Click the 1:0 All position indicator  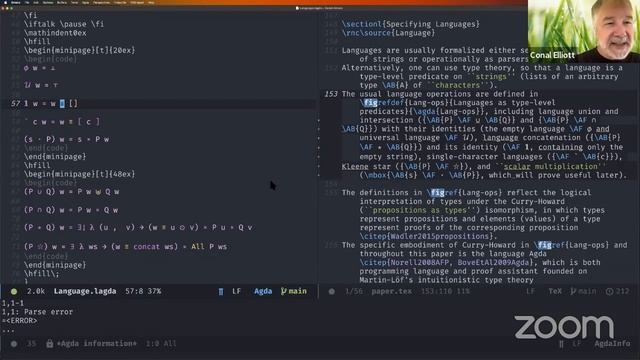pyautogui.click(x=161, y=344)
